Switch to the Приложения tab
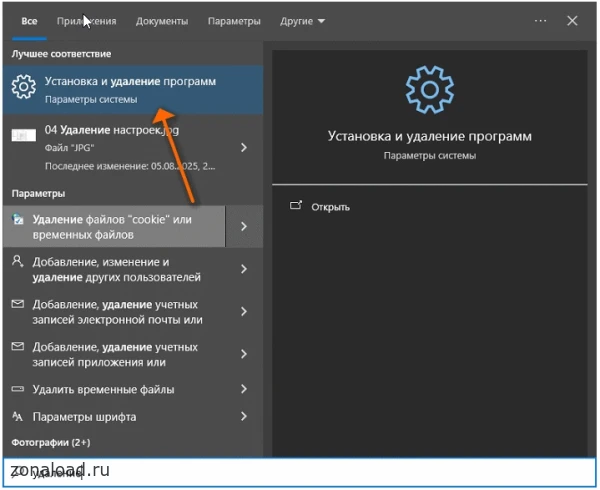This screenshot has width=600, height=490. click(x=86, y=21)
